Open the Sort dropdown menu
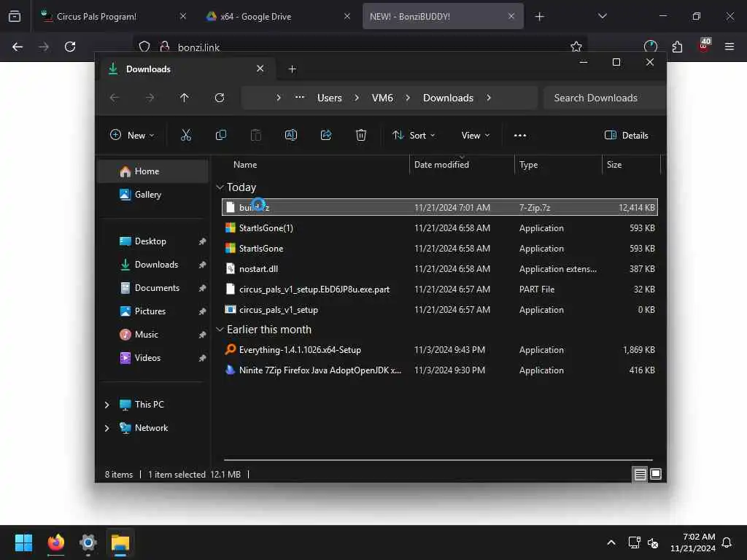 [x=414, y=135]
